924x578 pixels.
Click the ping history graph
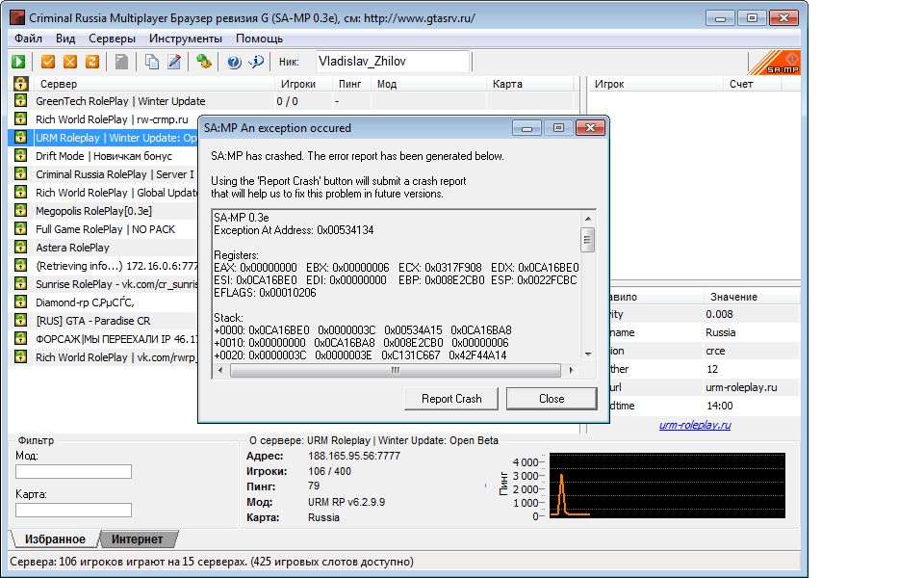click(667, 486)
